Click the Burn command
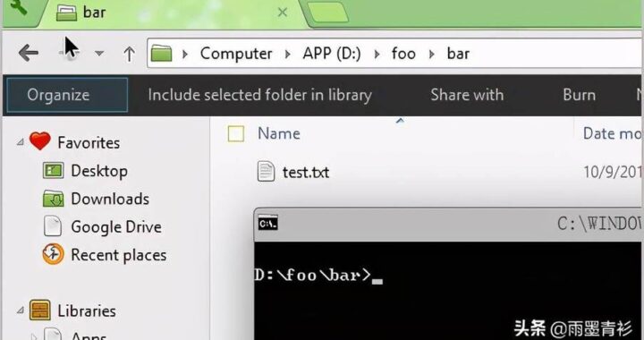 tap(579, 95)
